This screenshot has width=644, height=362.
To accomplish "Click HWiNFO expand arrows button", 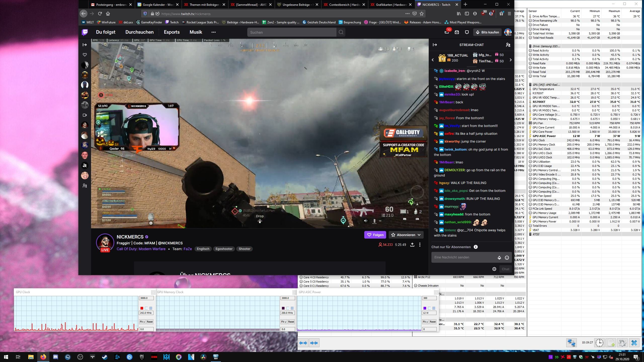I will coord(303,343).
